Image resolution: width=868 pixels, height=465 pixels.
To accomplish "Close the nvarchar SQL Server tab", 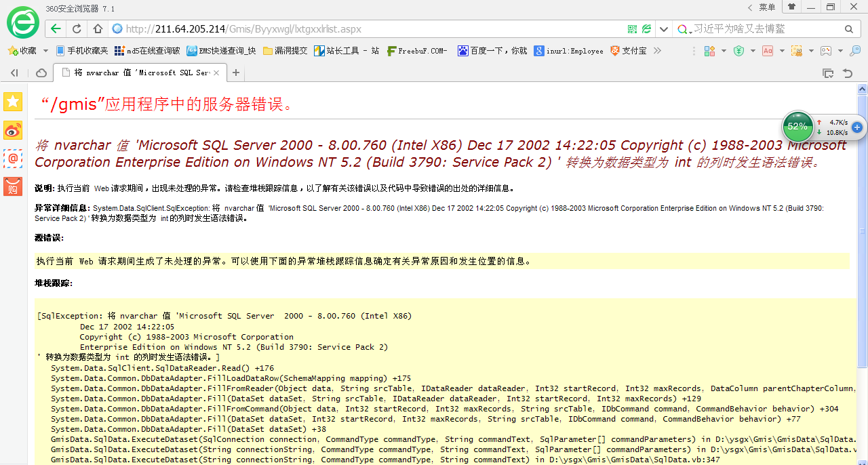I will 216,73.
